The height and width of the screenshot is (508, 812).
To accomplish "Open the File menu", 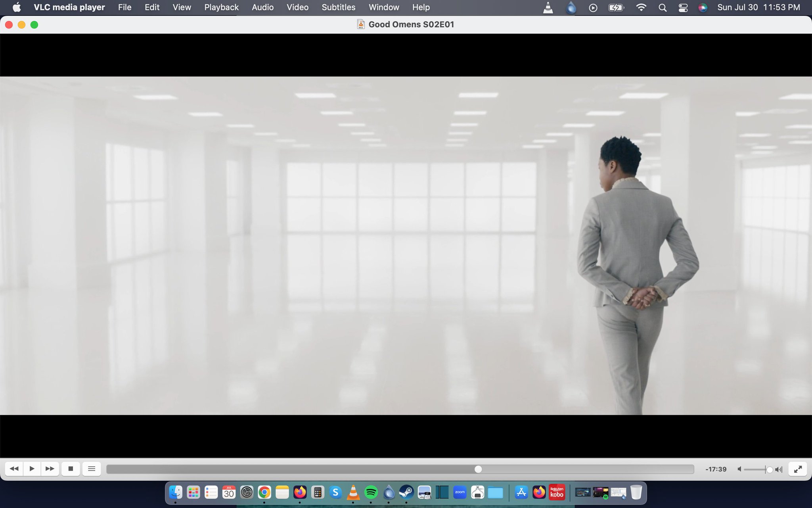I will click(124, 7).
